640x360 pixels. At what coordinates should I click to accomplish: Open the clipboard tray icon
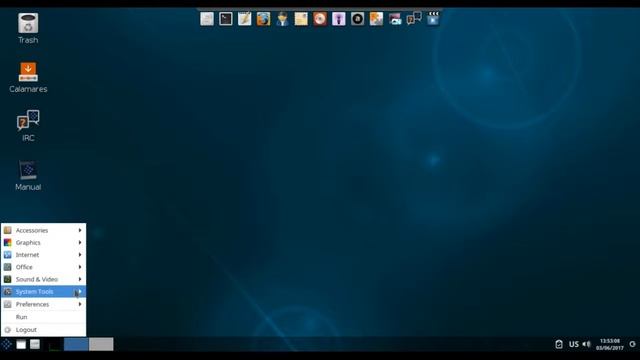[x=559, y=344]
